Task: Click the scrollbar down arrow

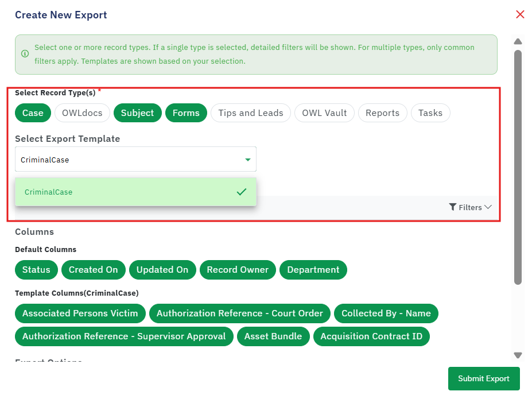Action: click(518, 355)
